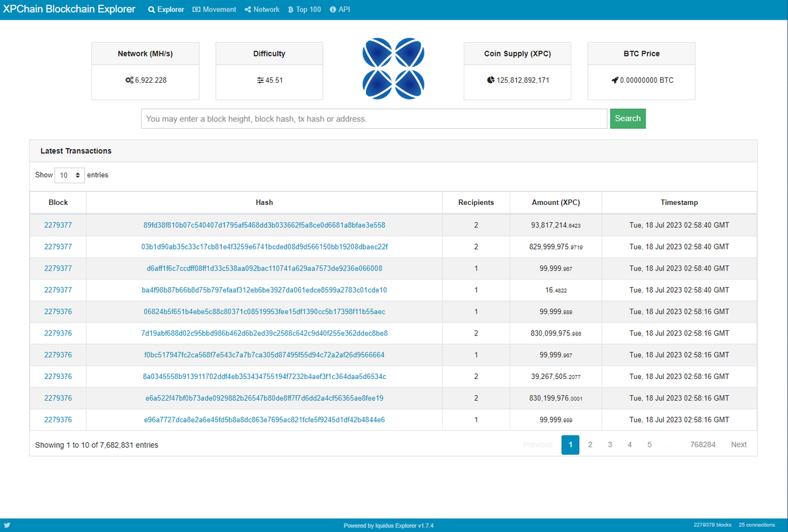Image resolution: width=788 pixels, height=532 pixels.
Task: Open the Explorer nav item
Action: pyautogui.click(x=165, y=10)
